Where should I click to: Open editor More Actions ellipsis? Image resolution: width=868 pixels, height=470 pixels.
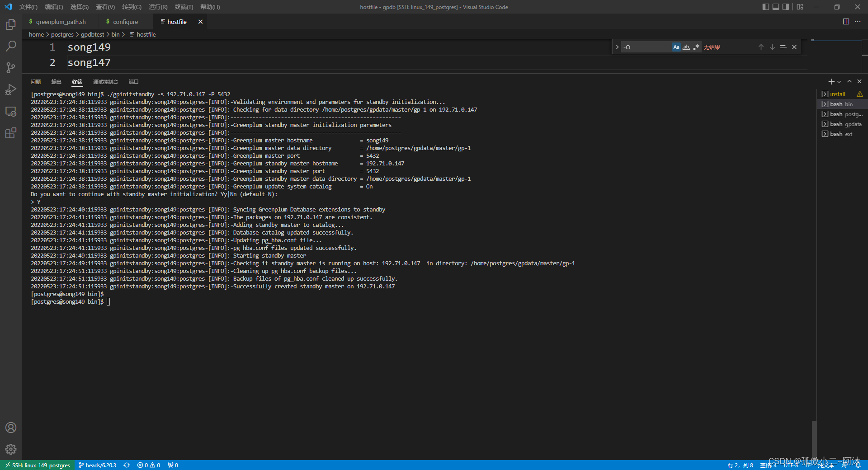(x=858, y=22)
